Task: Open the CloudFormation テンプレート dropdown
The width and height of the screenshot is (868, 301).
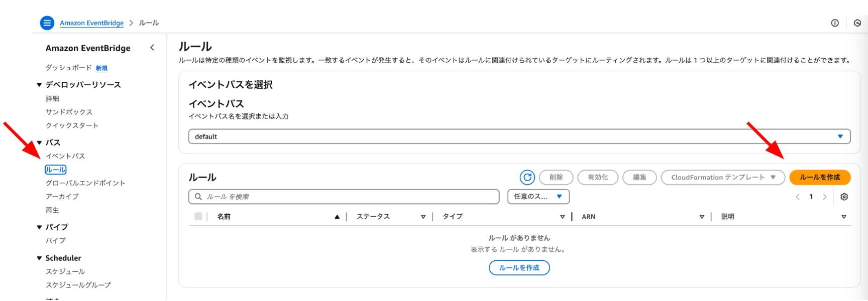Action: coord(722,177)
